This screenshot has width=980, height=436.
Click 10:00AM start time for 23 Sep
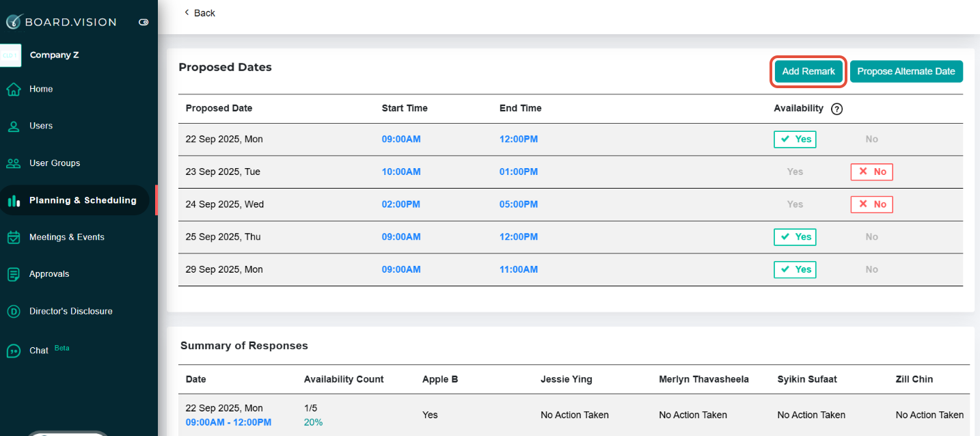click(401, 172)
